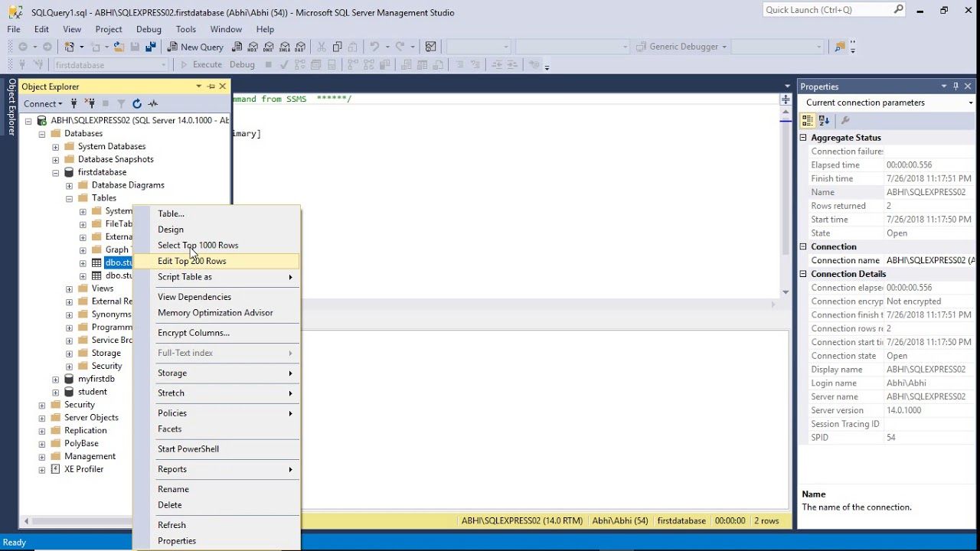Click Rename in the context menu
The height and width of the screenshot is (551, 980).
tap(217, 489)
